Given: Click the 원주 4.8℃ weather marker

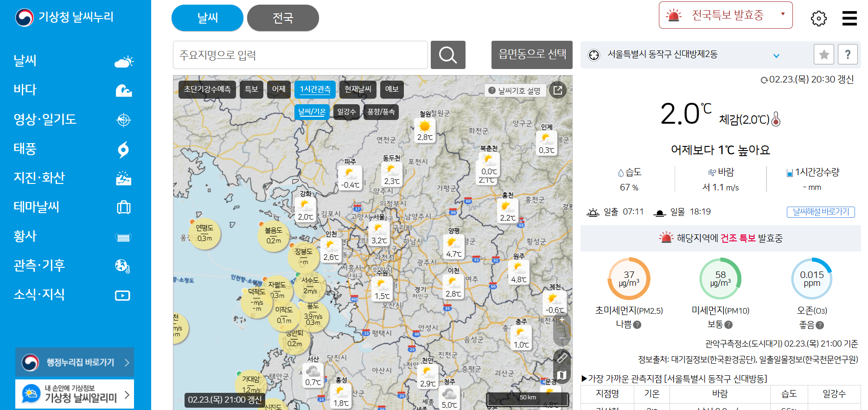Looking at the screenshot, I should tap(519, 272).
